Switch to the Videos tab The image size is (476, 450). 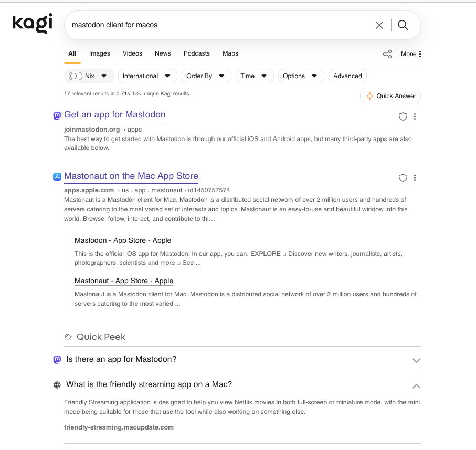pyautogui.click(x=132, y=53)
